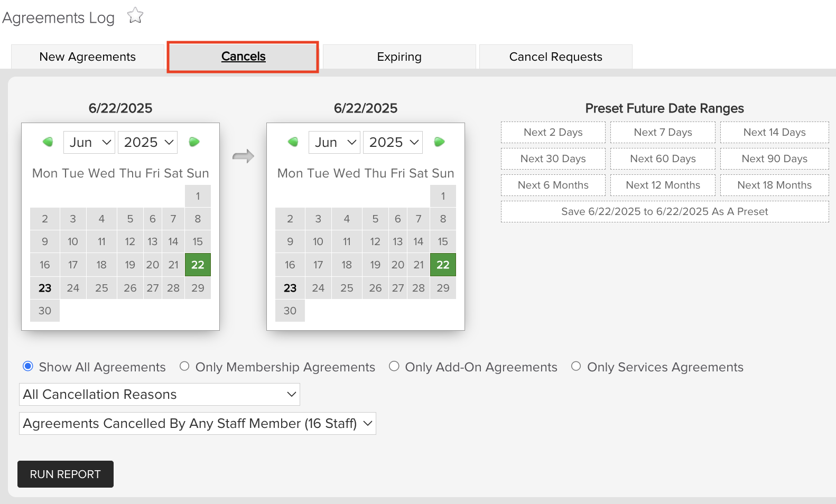This screenshot has width=836, height=504.
Task: Select highlighted day 22 in start calendar
Action: click(x=198, y=265)
